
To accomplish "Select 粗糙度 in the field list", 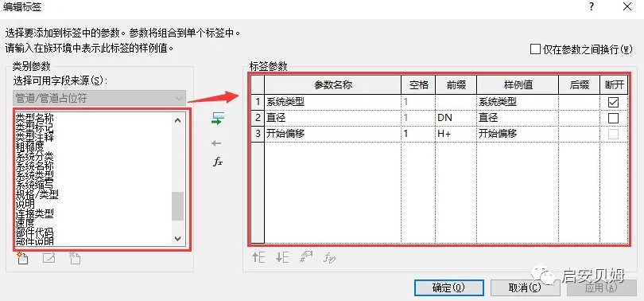I will click(30, 147).
